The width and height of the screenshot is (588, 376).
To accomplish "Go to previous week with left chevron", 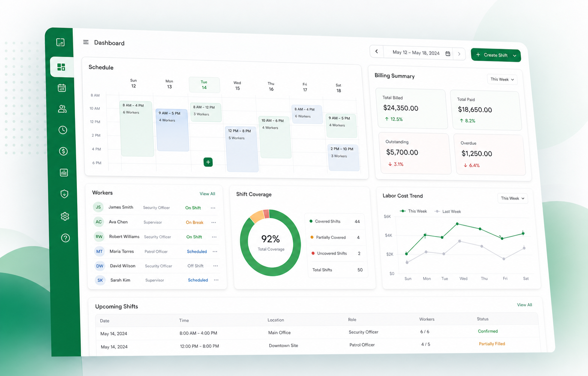I will pyautogui.click(x=376, y=51).
